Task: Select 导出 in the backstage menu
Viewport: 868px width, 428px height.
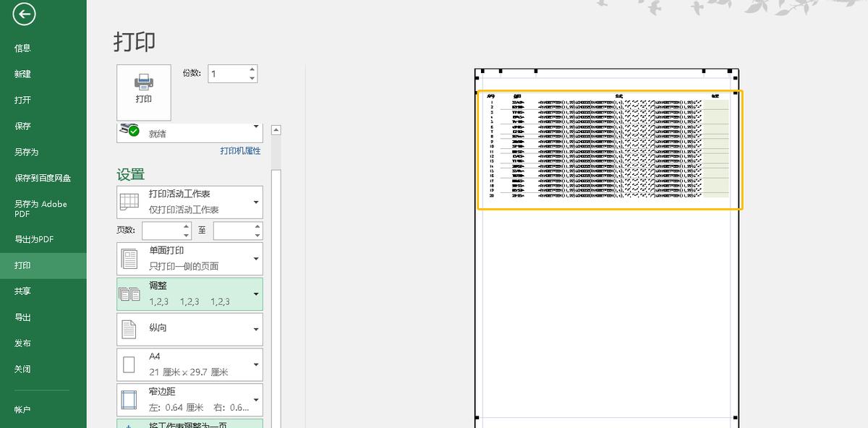Action: pyautogui.click(x=43, y=317)
